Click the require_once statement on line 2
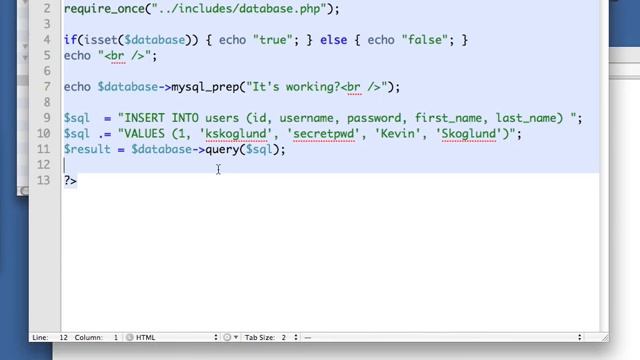640x360 pixels. coord(202,9)
